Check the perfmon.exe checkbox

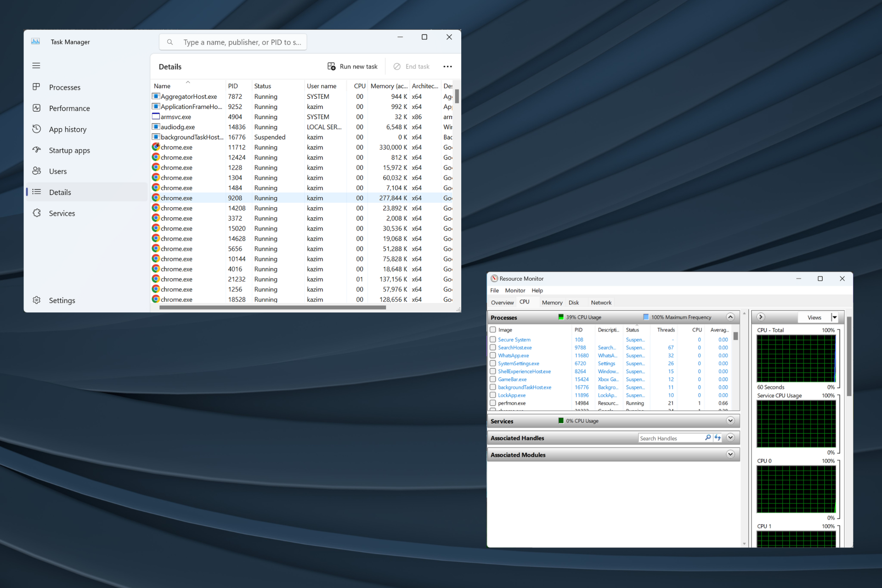point(493,403)
